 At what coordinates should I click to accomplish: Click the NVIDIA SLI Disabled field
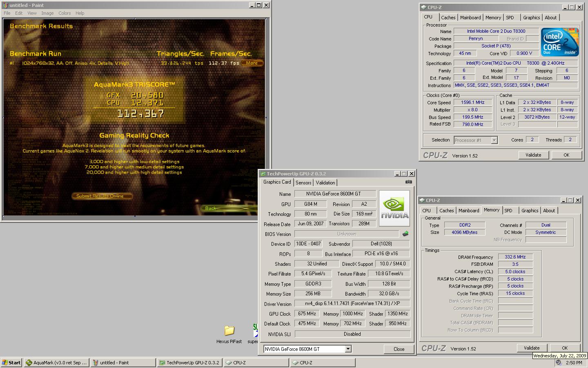point(352,334)
